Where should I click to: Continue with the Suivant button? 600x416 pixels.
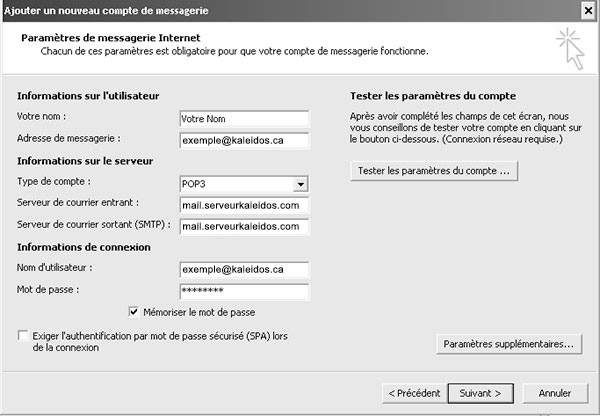pos(480,393)
